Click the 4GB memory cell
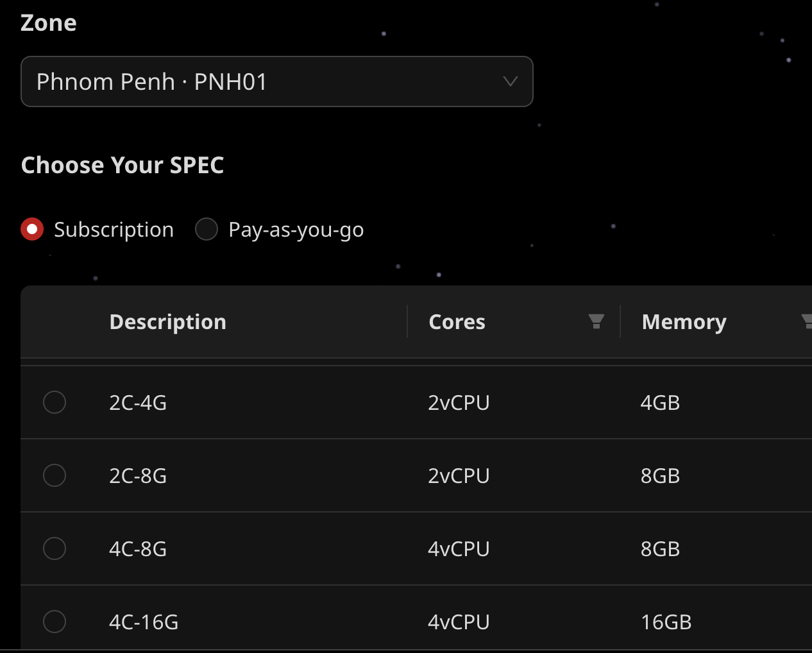The image size is (812, 653). (x=660, y=403)
